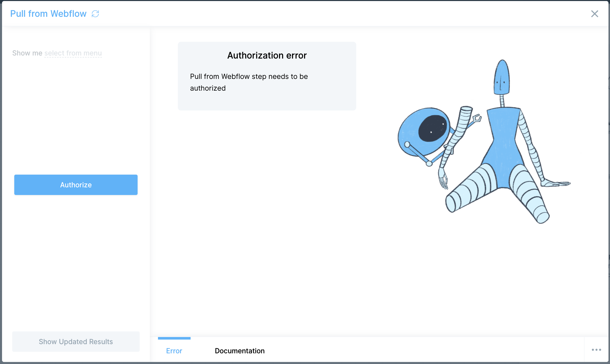Click the blue robot illustration
This screenshot has height=364, width=610.
click(x=484, y=142)
